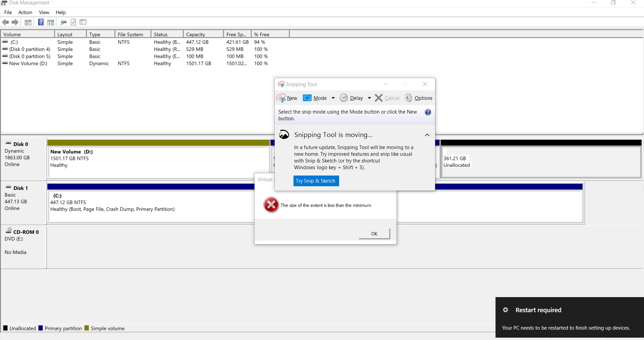Click the Snip & Sketch logo icon

[x=284, y=134]
